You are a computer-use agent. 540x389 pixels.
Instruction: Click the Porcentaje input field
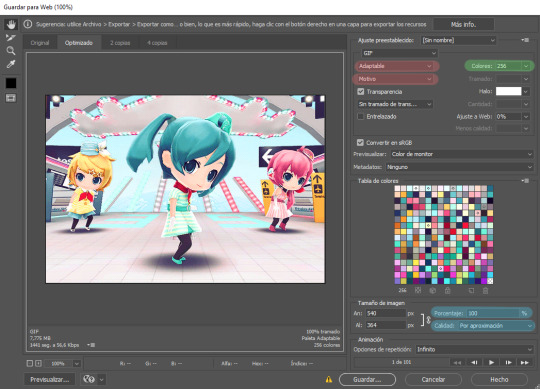tap(493, 313)
